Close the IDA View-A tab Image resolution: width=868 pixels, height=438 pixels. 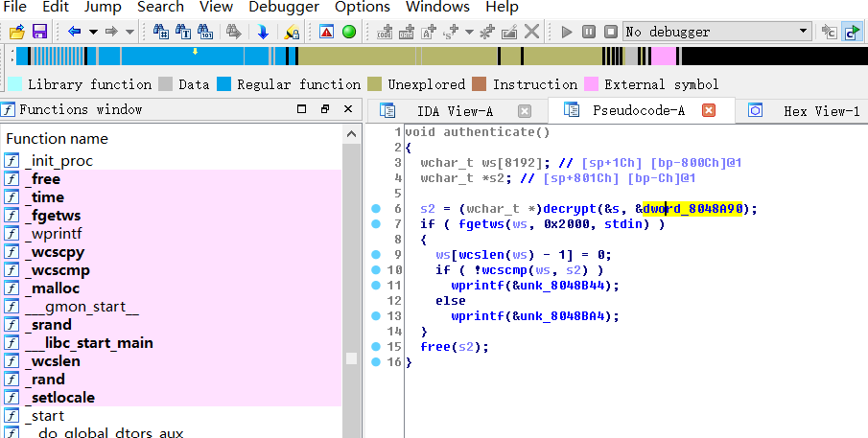(x=525, y=111)
